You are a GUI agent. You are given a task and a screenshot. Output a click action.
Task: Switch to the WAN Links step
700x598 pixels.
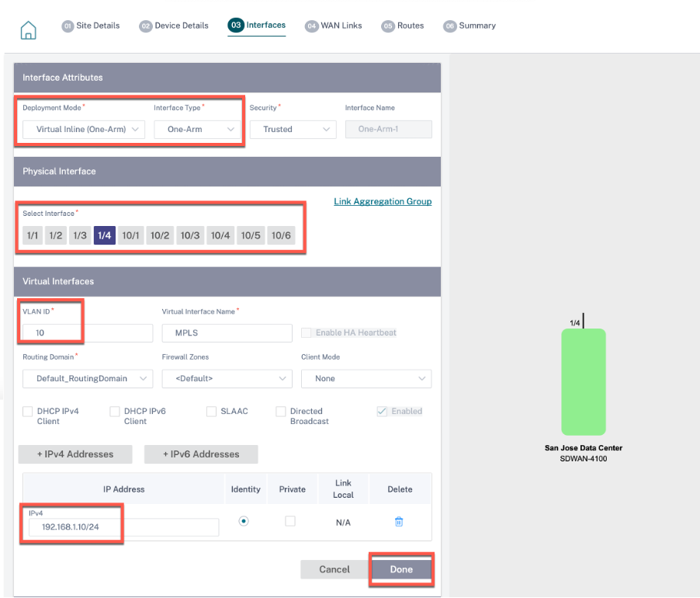click(x=334, y=26)
